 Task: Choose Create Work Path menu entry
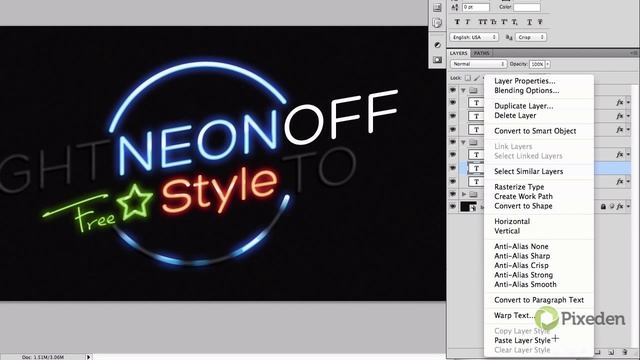point(523,196)
